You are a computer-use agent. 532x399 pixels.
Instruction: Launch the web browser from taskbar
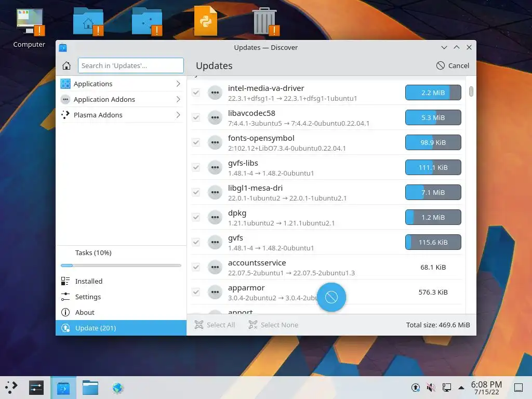click(x=118, y=388)
